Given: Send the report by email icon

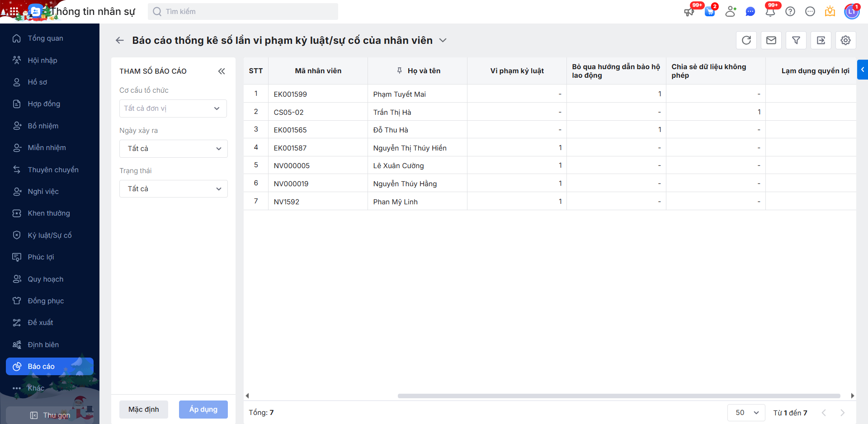Looking at the screenshot, I should [x=771, y=40].
